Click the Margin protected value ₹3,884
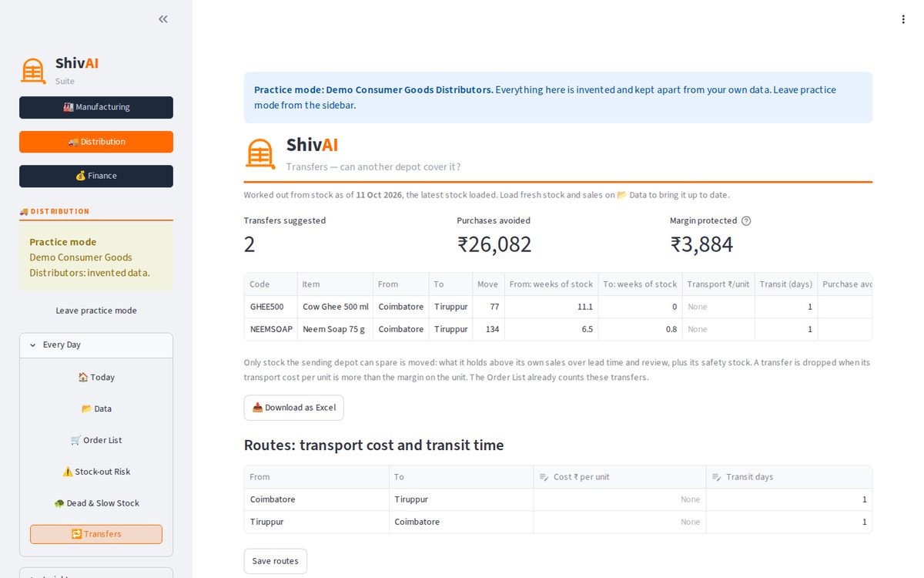Screen dimensions: 924x578 701,244
